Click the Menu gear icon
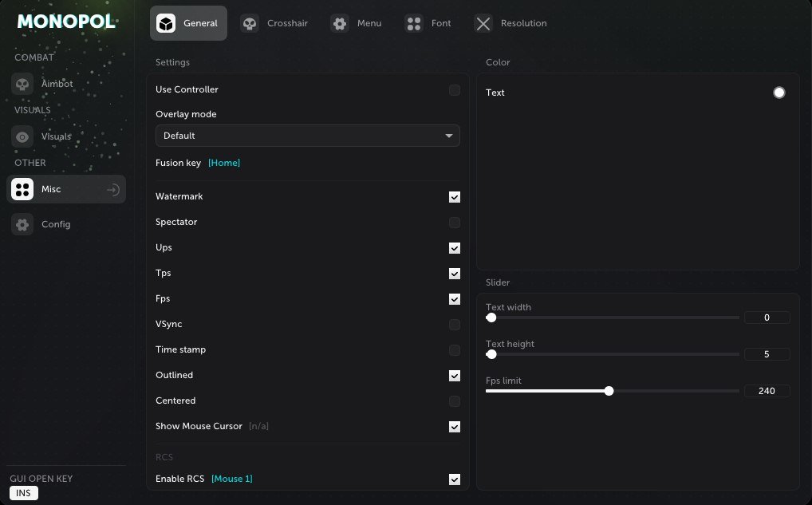This screenshot has width=812, height=505. pos(340,23)
